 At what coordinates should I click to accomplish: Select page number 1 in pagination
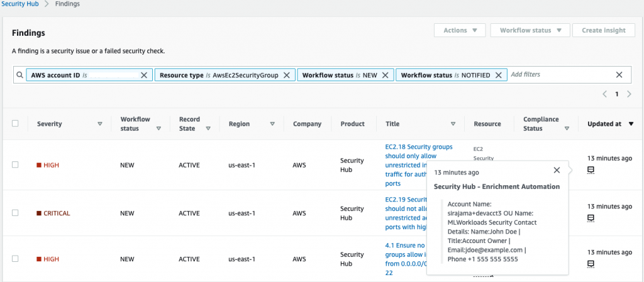[x=616, y=94]
